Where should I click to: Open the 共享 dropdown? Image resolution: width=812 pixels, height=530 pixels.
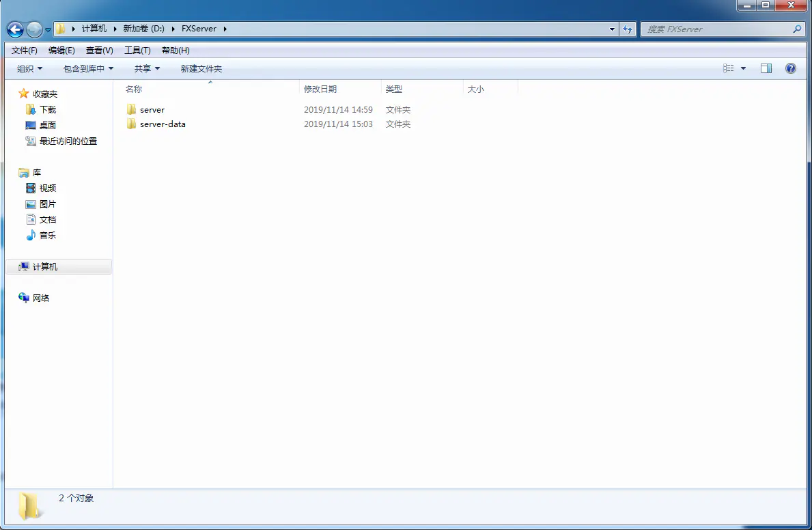click(147, 68)
